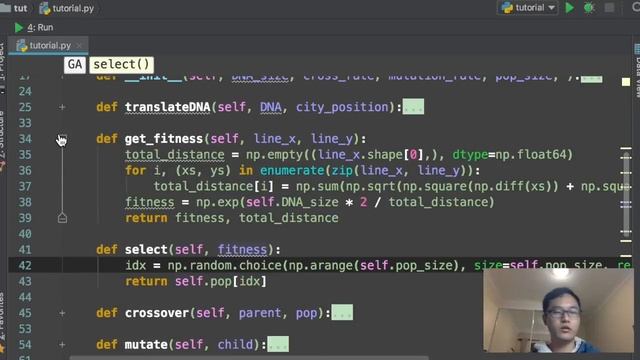Click the stop process square button
640x360 pixels.
(609, 8)
